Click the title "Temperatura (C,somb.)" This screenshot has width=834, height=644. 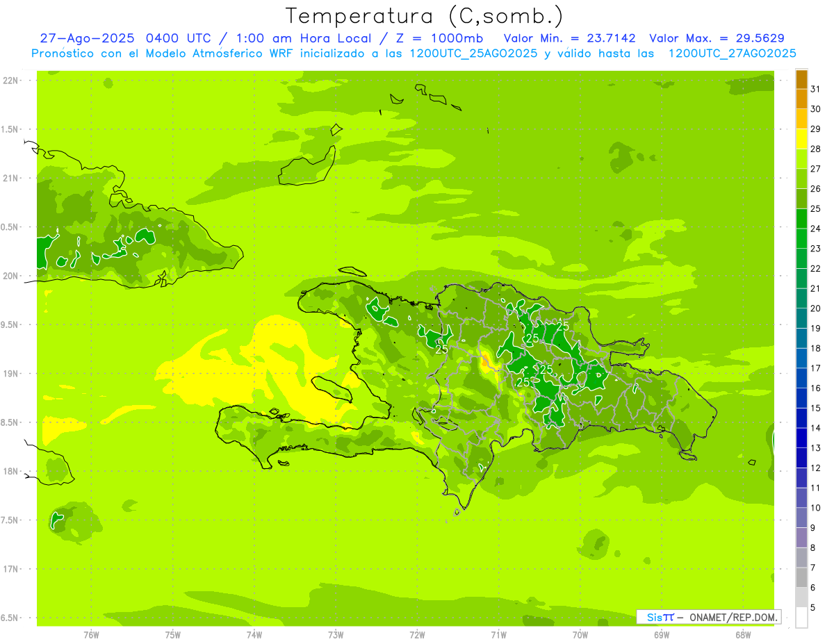pos(425,16)
